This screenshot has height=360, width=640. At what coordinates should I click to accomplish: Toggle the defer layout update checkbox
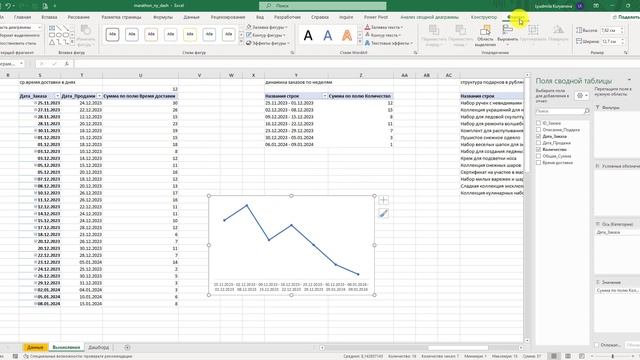[596, 345]
